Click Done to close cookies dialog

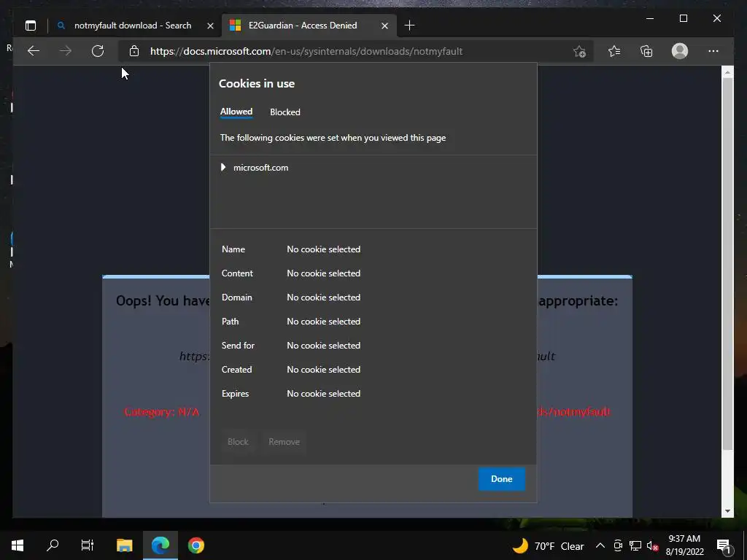click(x=502, y=479)
